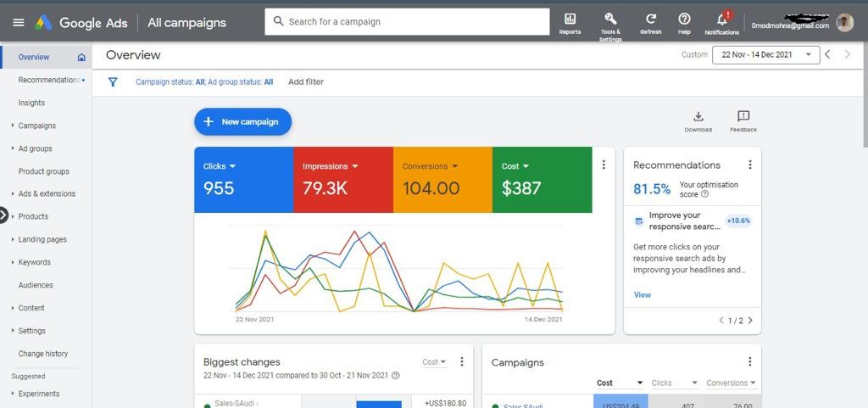Open Landing pages in the sidebar
The height and width of the screenshot is (408, 868).
pyautogui.click(x=42, y=240)
